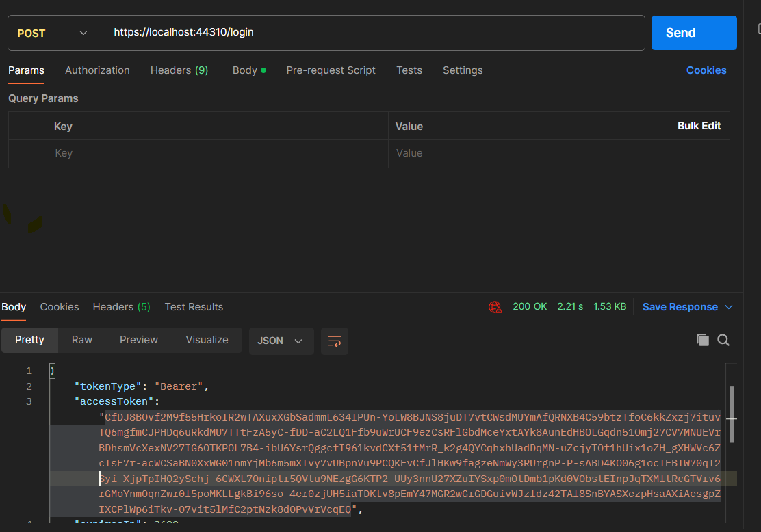Click the 1.53 KB response size
This screenshot has height=532, width=761.
point(610,306)
